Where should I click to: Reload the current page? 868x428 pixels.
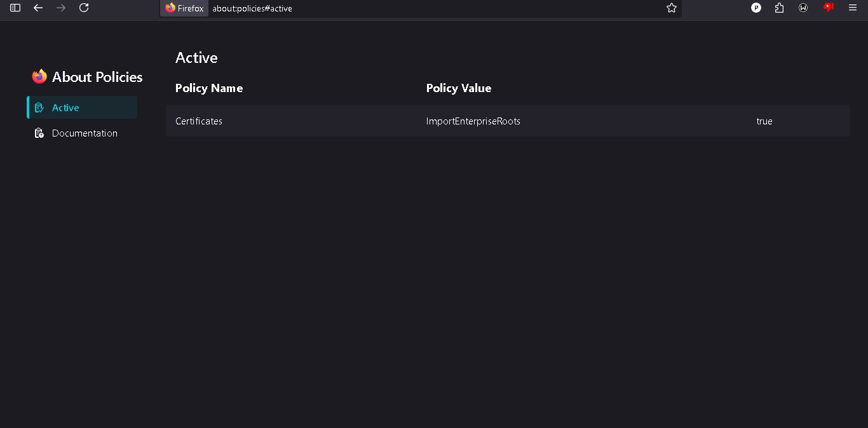(84, 8)
